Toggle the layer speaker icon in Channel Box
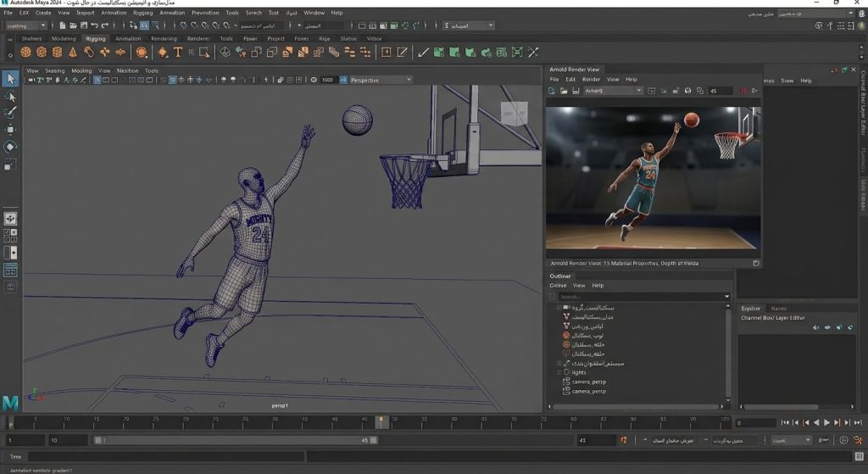 [x=816, y=328]
